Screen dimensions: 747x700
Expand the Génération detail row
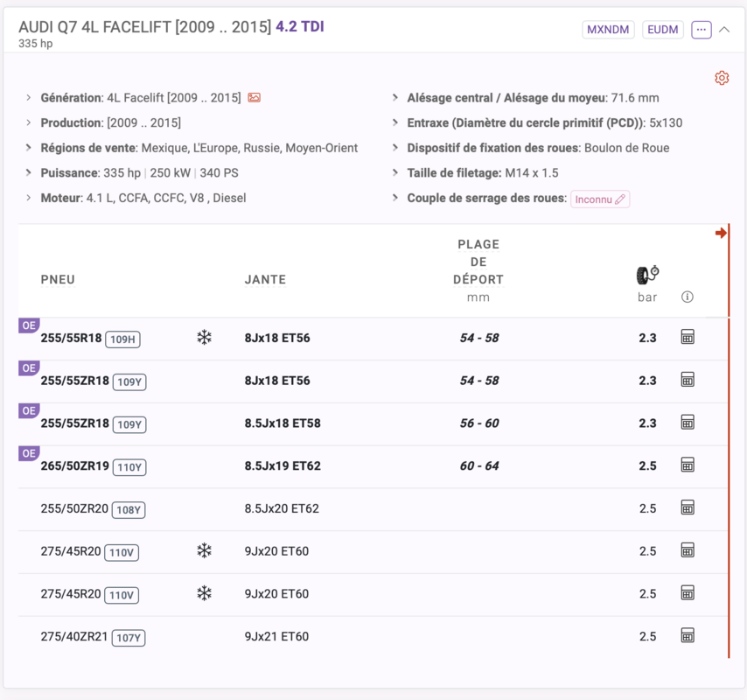(x=29, y=98)
